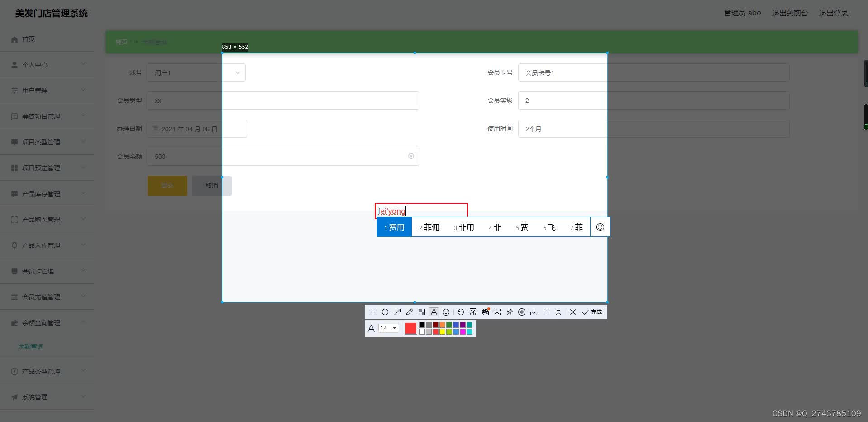Expand 系统管理 with its chevron
Screen dimensions: 868x422
tap(83, 397)
